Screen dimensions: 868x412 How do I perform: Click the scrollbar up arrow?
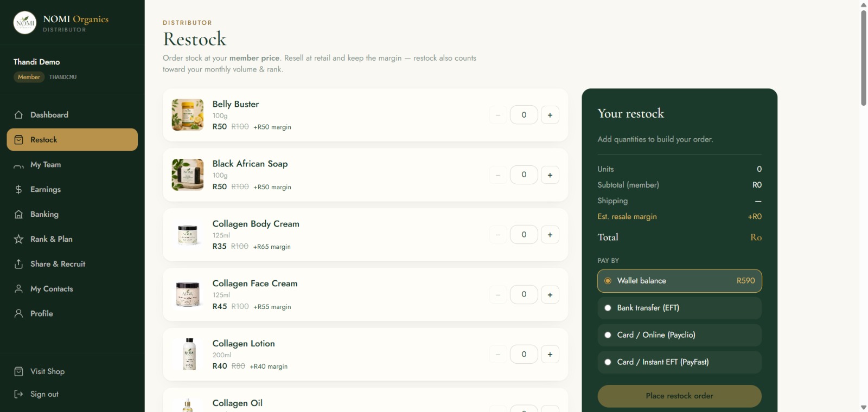[863, 4]
